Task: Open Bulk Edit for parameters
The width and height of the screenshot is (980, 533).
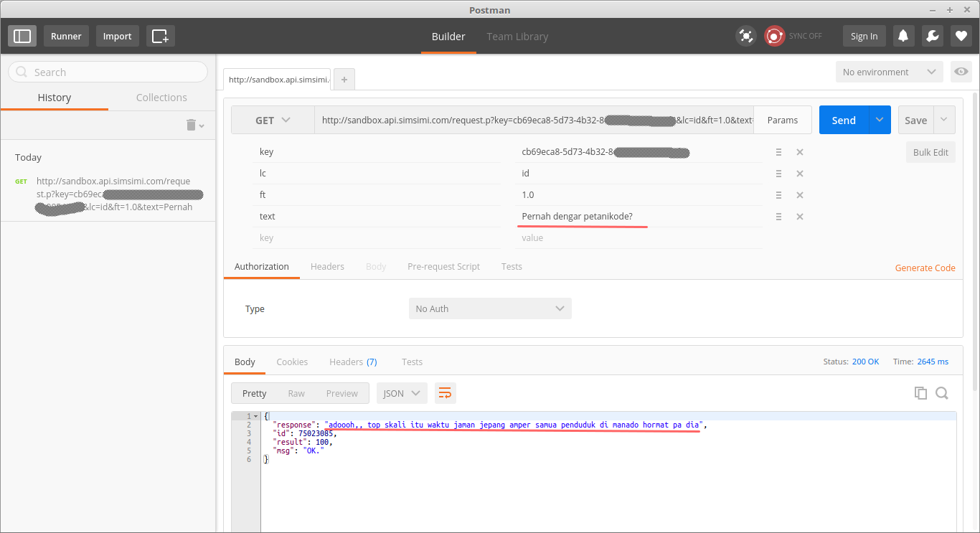Action: pos(930,152)
